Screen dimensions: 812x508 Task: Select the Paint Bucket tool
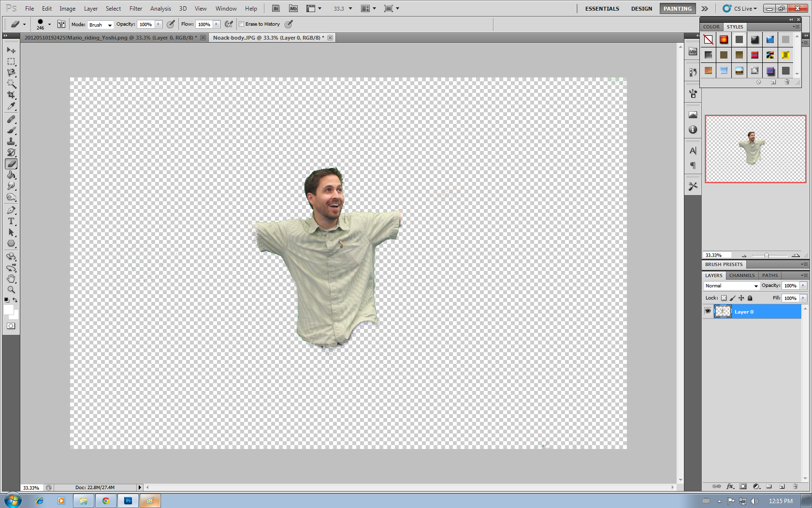pyautogui.click(x=11, y=175)
